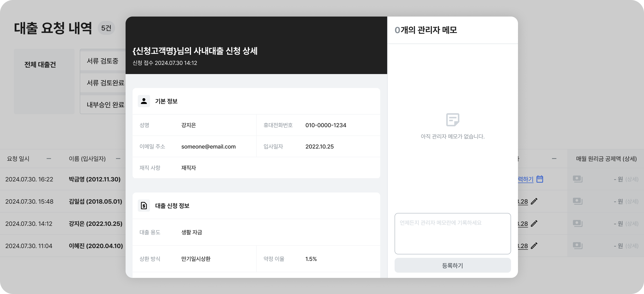Click the pencil edit icon in 김일섭's row

click(534, 201)
